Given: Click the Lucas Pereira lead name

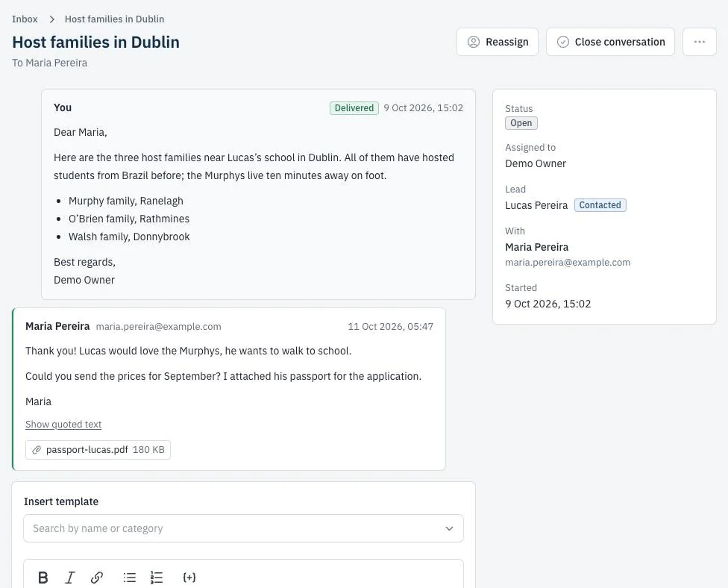Looking at the screenshot, I should pos(536,205).
